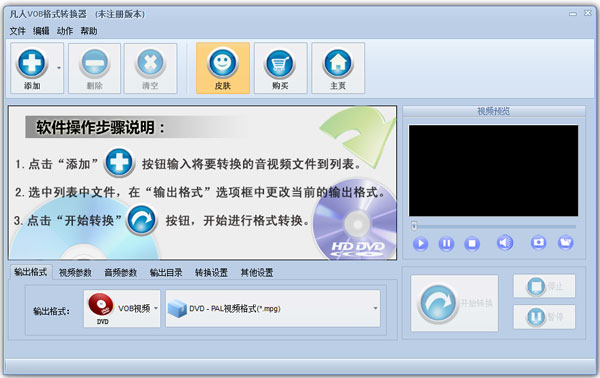Switch to the 输出目录 tab

pyautogui.click(x=166, y=272)
